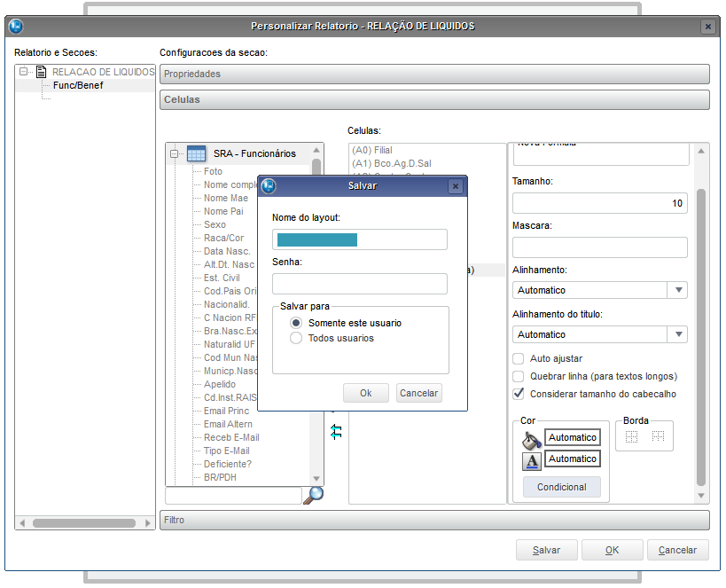726x588 pixels.
Task: Click the first border style icon
Action: (x=631, y=436)
